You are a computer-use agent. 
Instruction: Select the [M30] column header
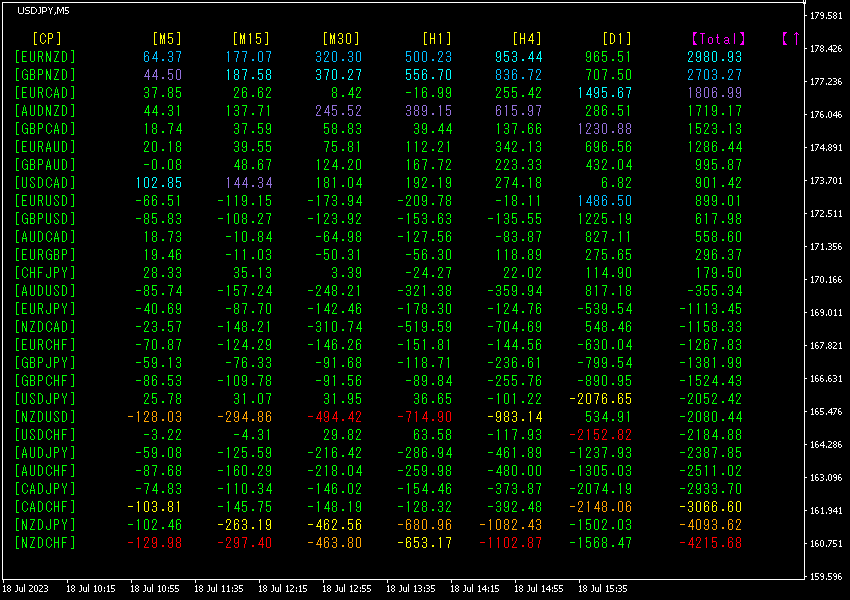(341, 38)
